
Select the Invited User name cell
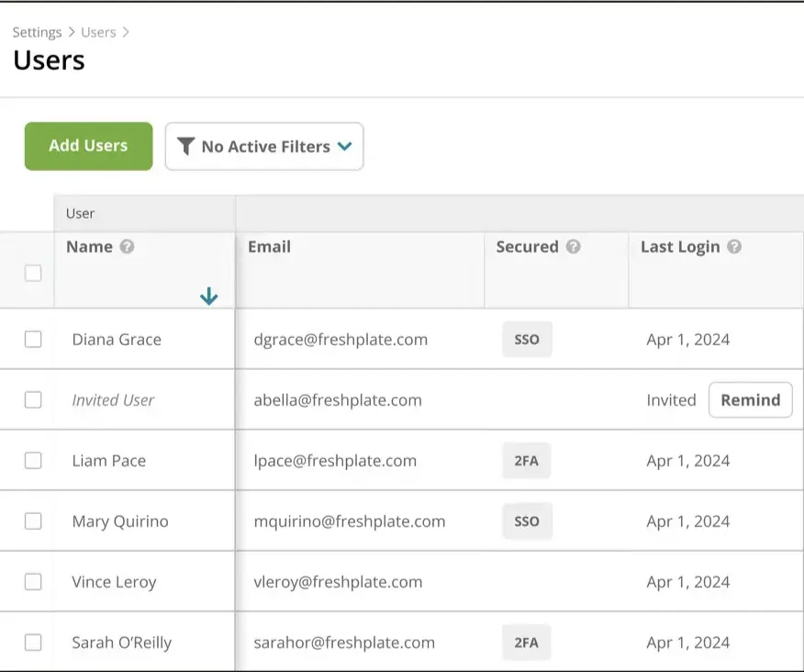pos(113,399)
